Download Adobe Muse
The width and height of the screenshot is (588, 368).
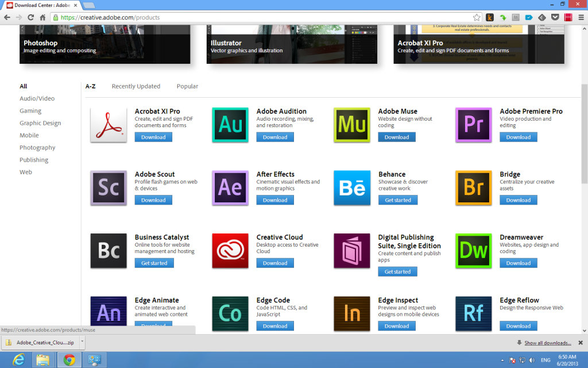(396, 137)
